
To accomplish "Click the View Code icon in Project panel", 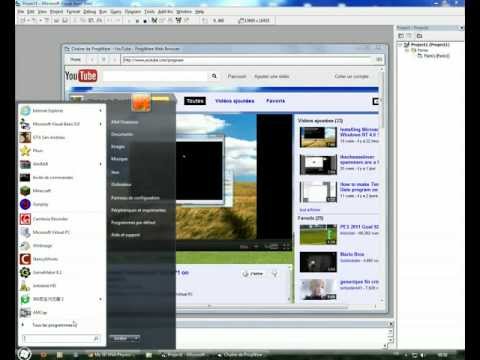I will (x=401, y=36).
